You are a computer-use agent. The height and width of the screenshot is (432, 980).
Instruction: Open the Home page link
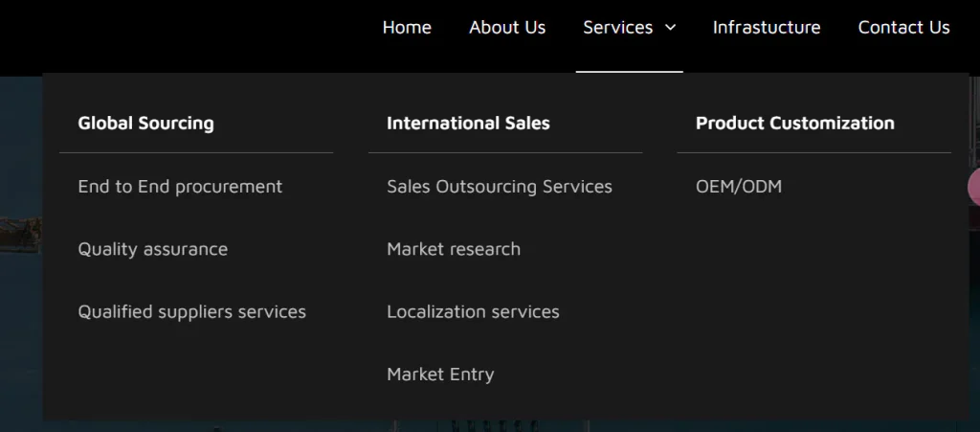[x=407, y=28]
